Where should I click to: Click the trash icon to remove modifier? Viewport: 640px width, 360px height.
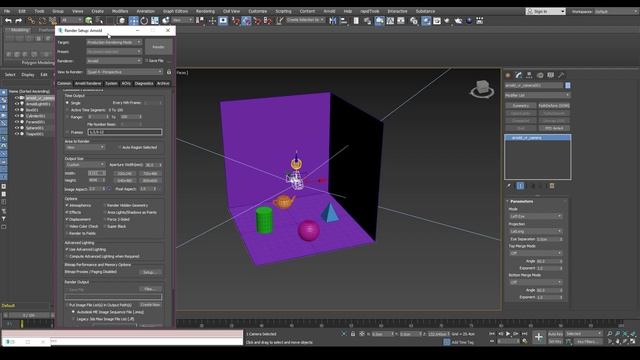552,186
